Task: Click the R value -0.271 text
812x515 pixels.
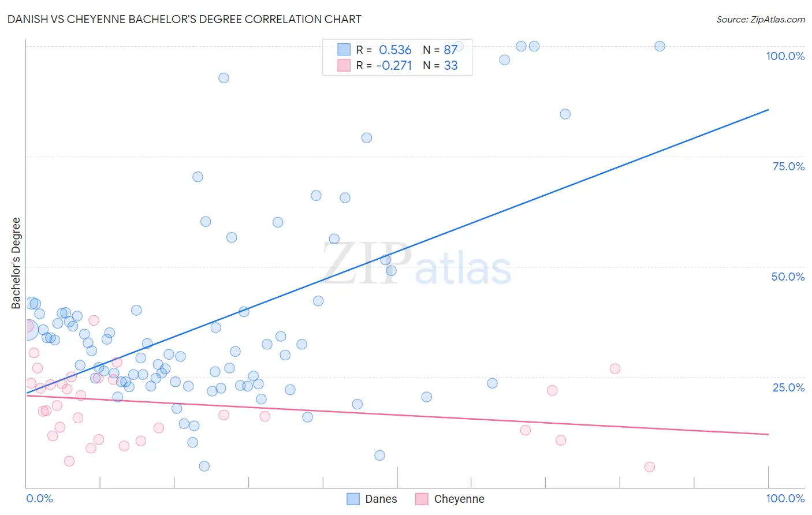Action: (x=394, y=65)
